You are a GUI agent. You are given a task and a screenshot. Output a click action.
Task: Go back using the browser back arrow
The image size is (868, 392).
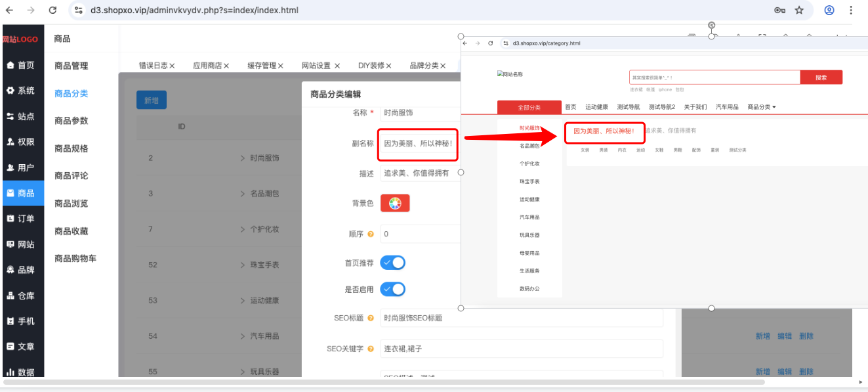(9, 11)
